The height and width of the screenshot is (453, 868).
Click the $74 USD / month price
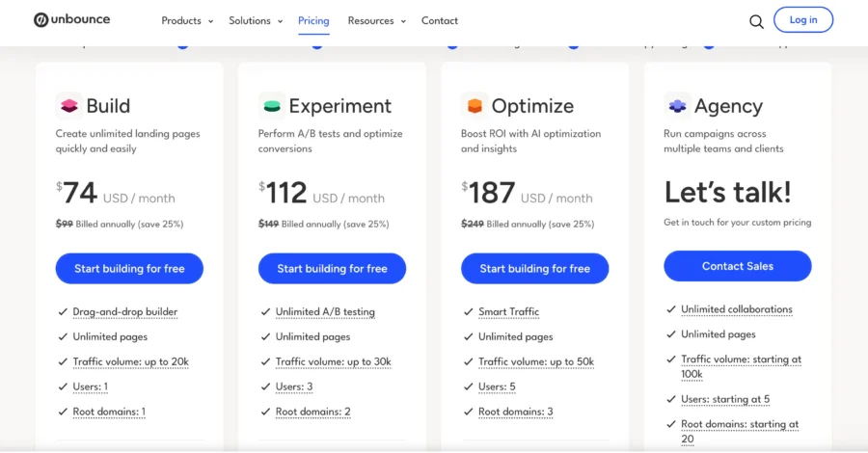click(x=115, y=193)
